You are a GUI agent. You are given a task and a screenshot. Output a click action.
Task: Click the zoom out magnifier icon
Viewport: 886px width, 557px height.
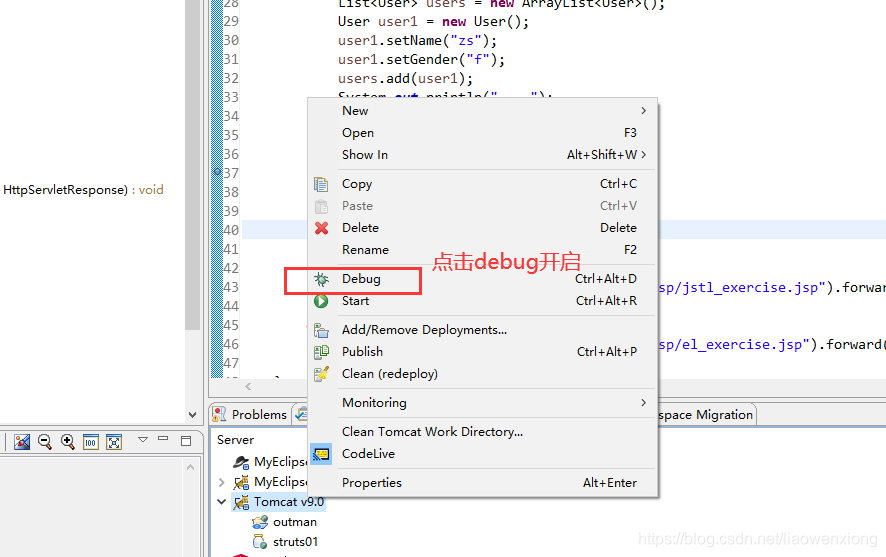coord(45,442)
